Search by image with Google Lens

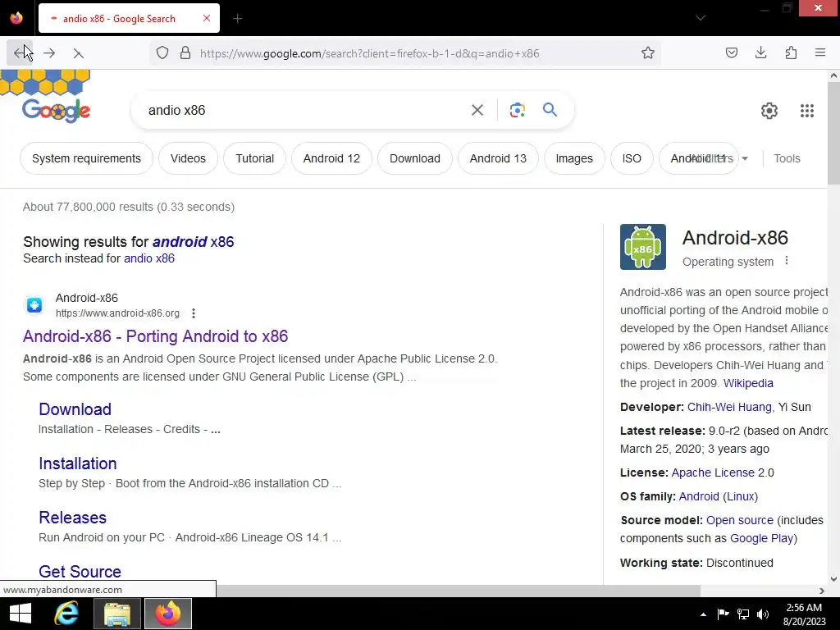tap(517, 111)
